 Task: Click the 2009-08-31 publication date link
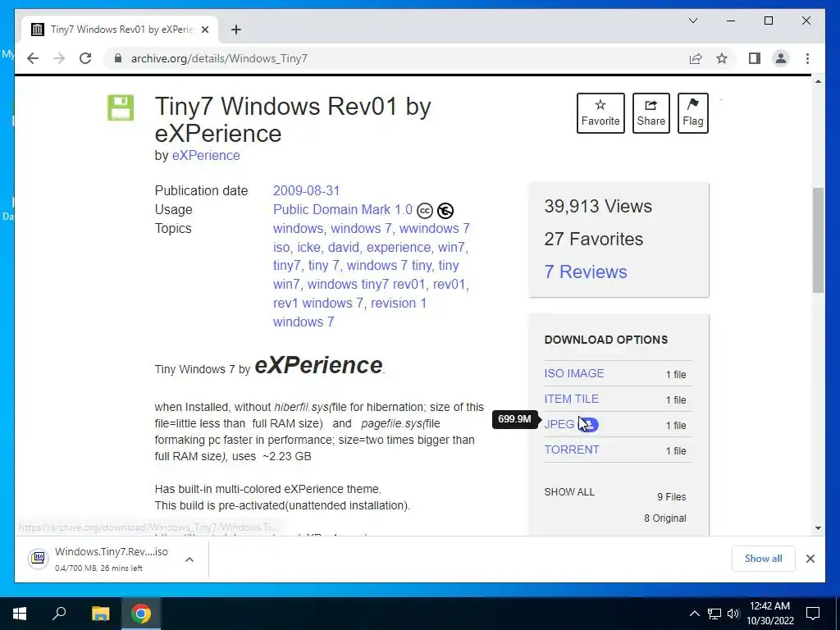pyautogui.click(x=307, y=190)
